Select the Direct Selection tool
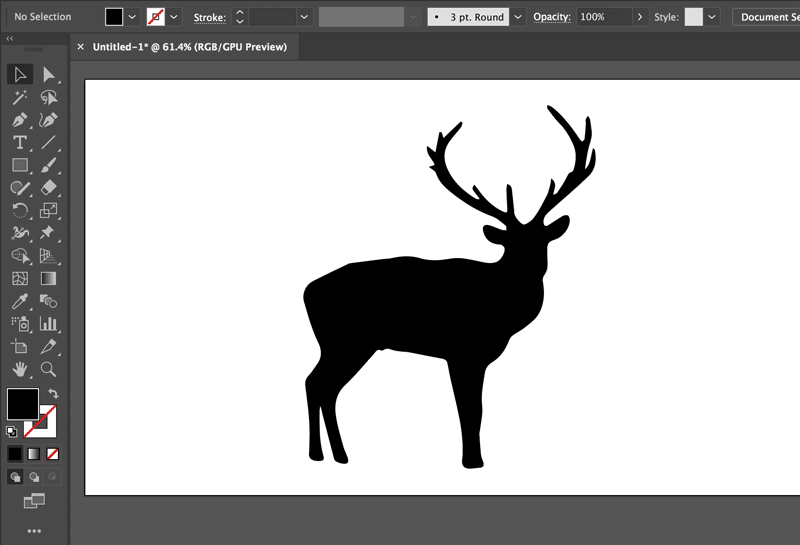Image resolution: width=800 pixels, height=545 pixels. point(48,74)
